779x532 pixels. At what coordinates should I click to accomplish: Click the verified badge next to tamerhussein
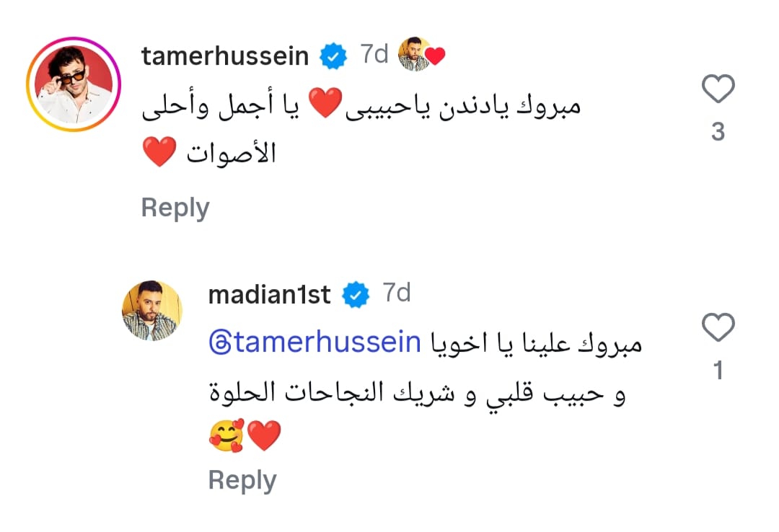tap(332, 53)
